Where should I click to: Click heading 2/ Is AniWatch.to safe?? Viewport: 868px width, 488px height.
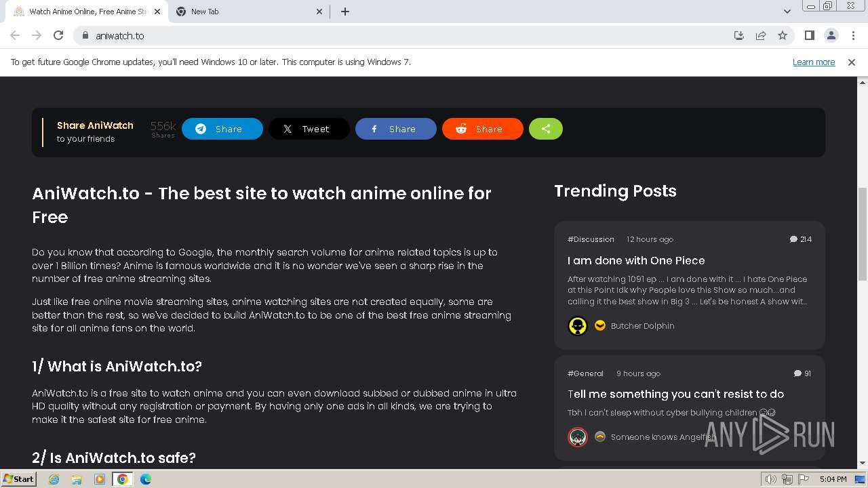click(114, 458)
